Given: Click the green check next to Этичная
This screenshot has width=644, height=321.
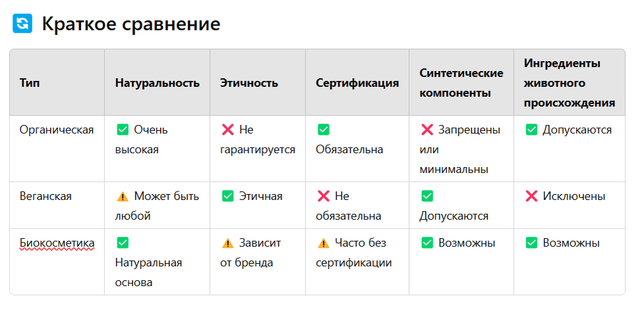Looking at the screenshot, I should pos(228,197).
